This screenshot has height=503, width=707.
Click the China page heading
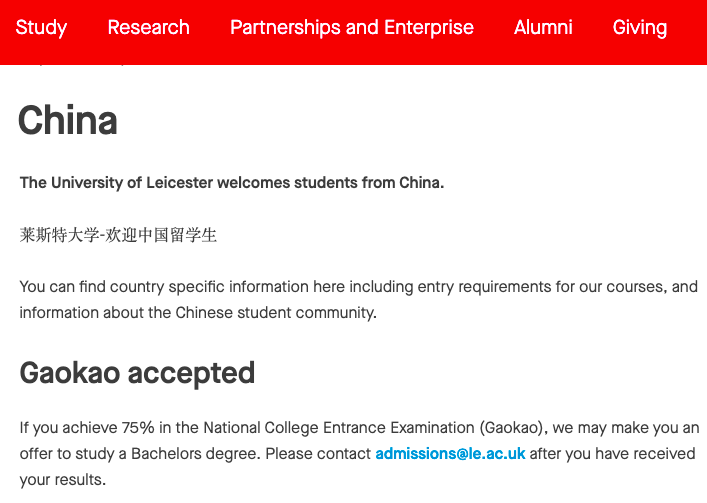point(68,120)
